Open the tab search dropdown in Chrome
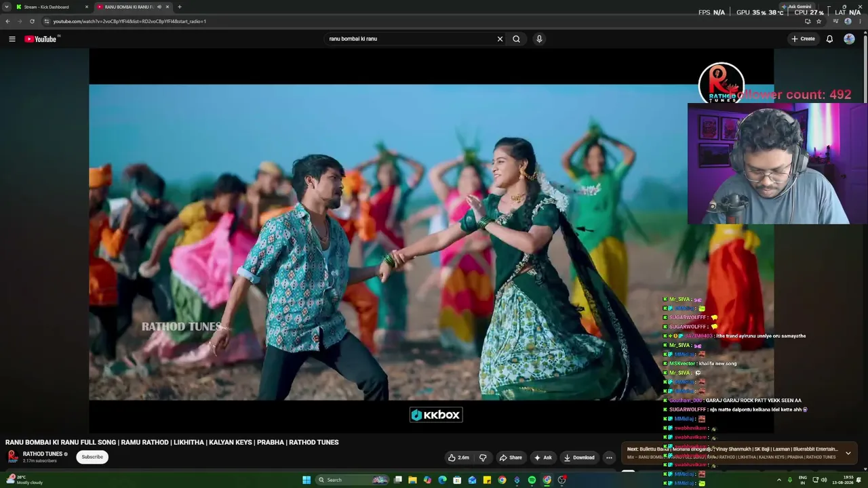Screen dimensions: 868x488 (x=7, y=7)
